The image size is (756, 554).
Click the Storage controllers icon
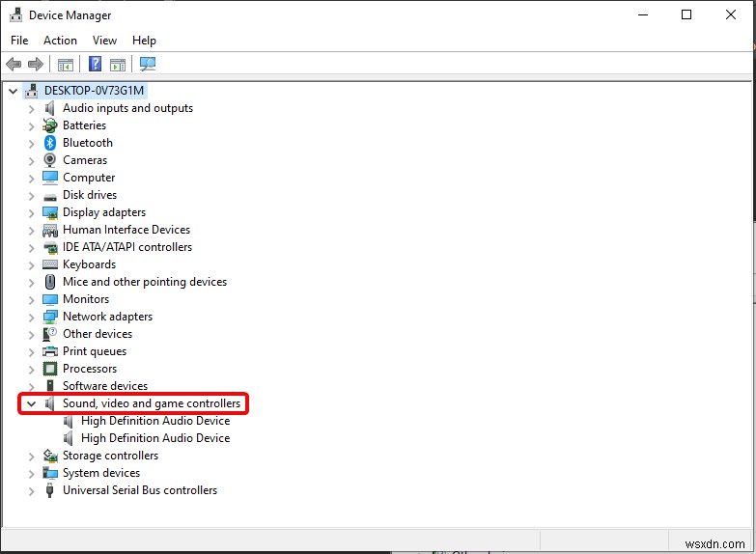pyautogui.click(x=50, y=456)
